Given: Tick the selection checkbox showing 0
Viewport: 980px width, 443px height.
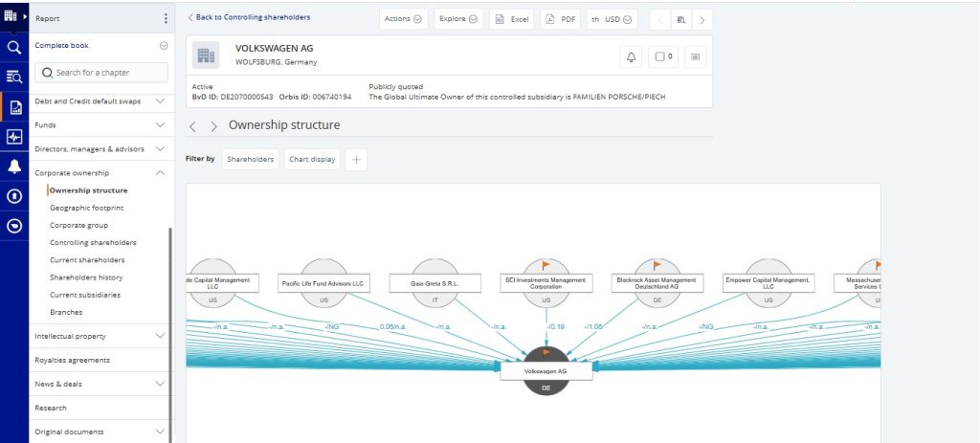Looking at the screenshot, I should (x=663, y=56).
